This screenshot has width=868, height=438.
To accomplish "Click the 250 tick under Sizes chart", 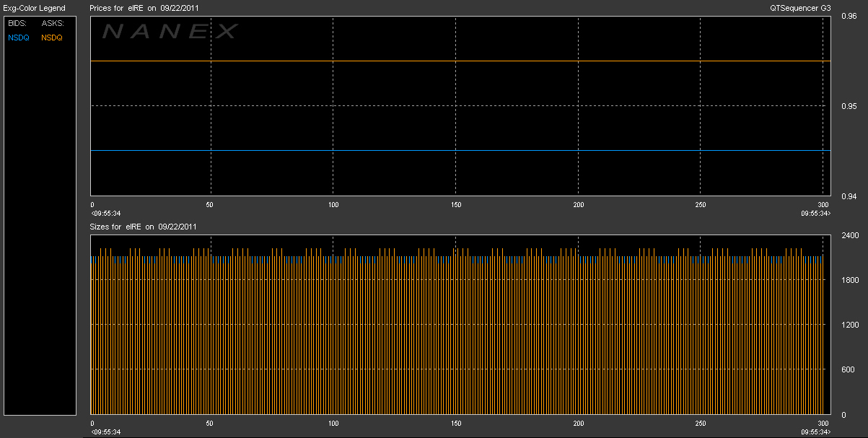I will coord(700,424).
